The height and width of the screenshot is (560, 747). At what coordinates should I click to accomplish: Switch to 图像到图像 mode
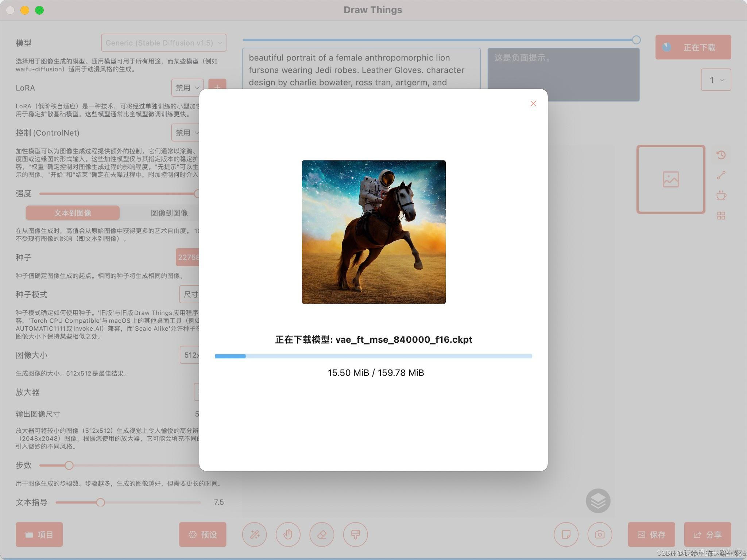click(169, 213)
